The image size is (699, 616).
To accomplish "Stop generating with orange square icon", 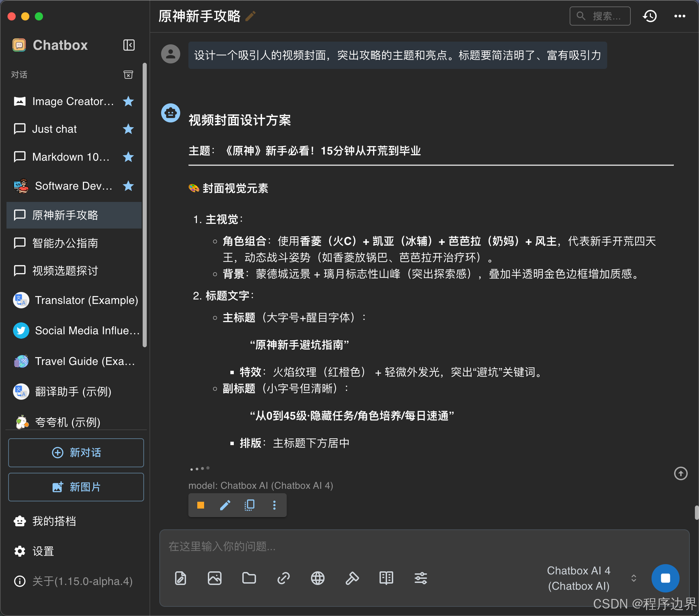I will tap(201, 505).
